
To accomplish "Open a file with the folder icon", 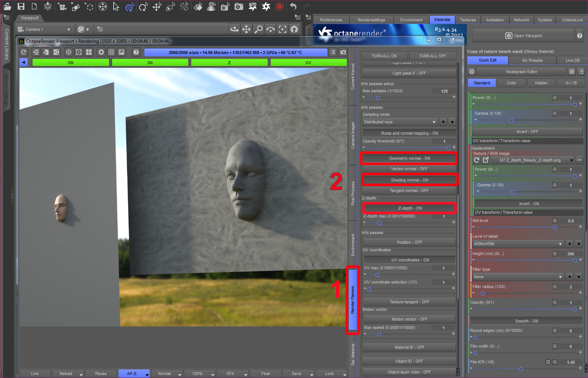I will coord(7,6).
